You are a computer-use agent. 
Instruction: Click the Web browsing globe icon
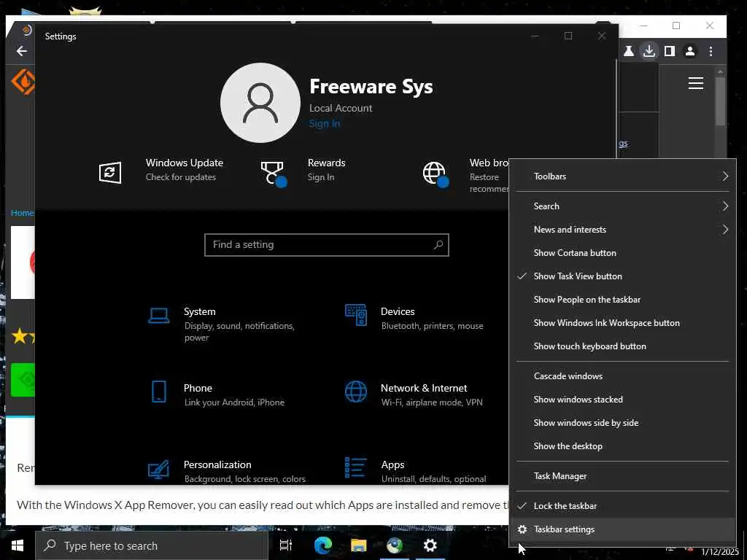(x=435, y=174)
